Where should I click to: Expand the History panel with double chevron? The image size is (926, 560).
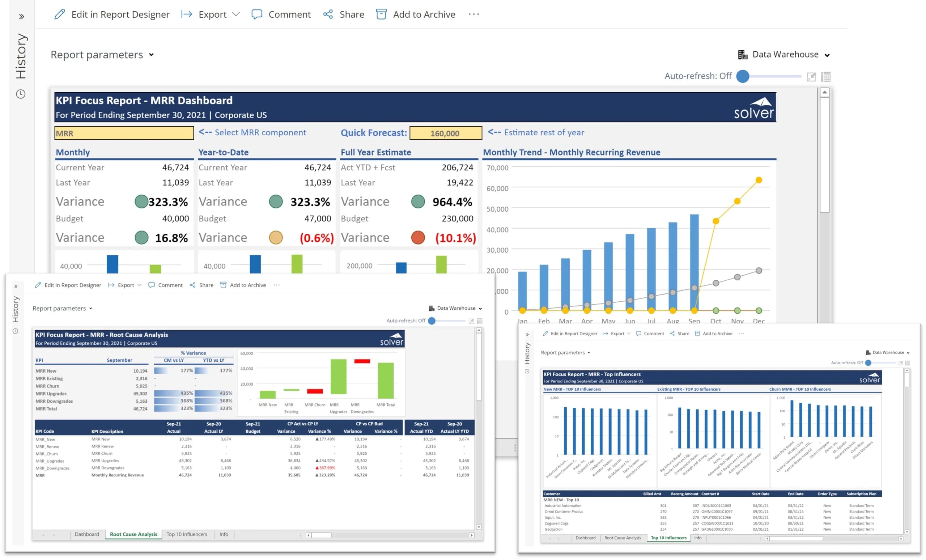21,17
